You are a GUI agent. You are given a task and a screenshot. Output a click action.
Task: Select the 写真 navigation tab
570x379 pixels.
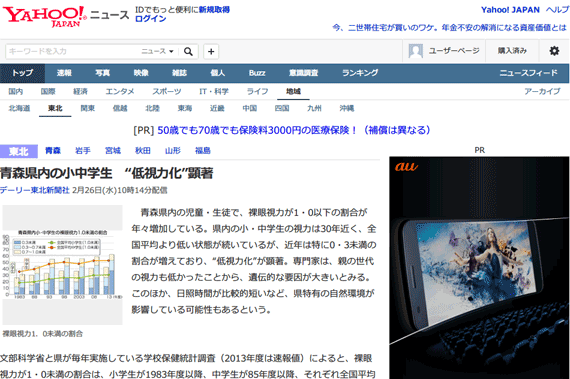(103, 73)
